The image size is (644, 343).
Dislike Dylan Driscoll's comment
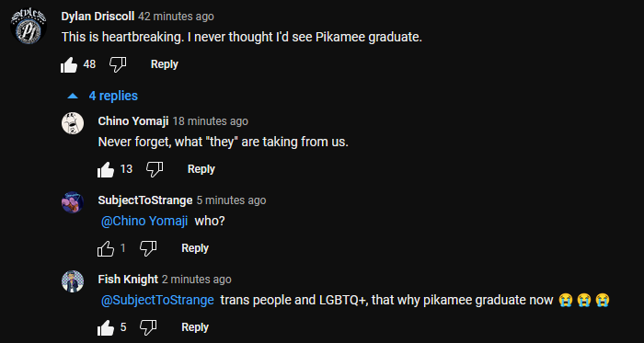[118, 64]
